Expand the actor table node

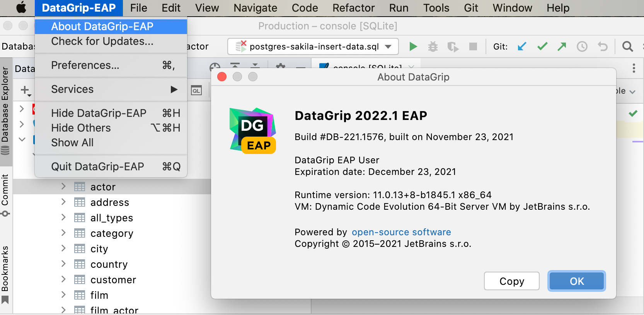(x=63, y=187)
